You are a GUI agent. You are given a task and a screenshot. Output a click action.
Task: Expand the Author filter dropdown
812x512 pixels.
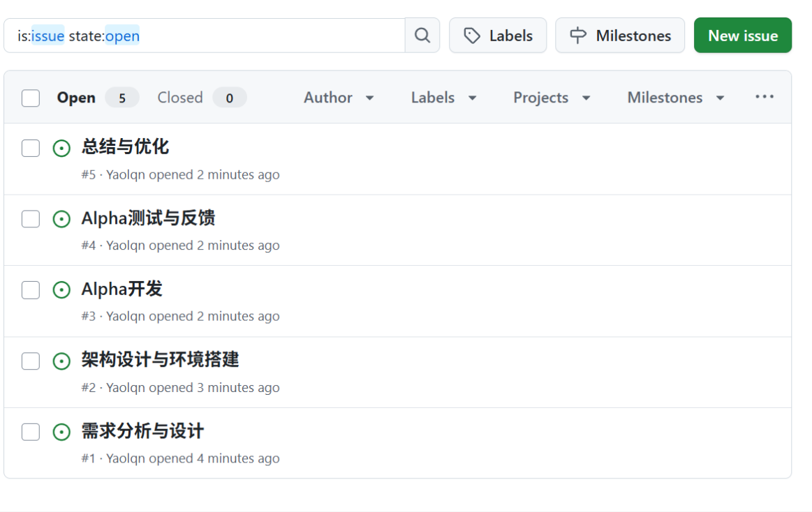coord(339,98)
